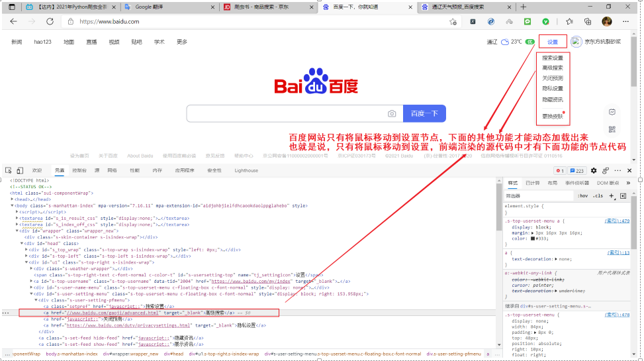Switch to the 通辽天气预报 tab
The width and height of the screenshot is (644, 361).
coord(466,7)
